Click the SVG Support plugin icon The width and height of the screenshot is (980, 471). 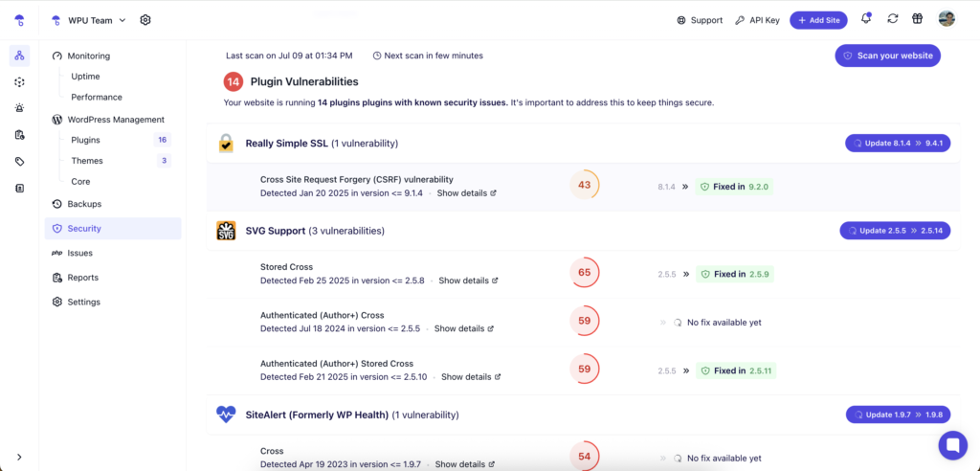tap(226, 231)
